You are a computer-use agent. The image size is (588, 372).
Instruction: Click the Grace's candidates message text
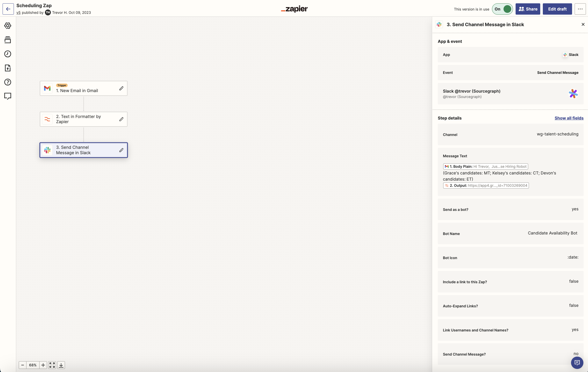(x=499, y=176)
